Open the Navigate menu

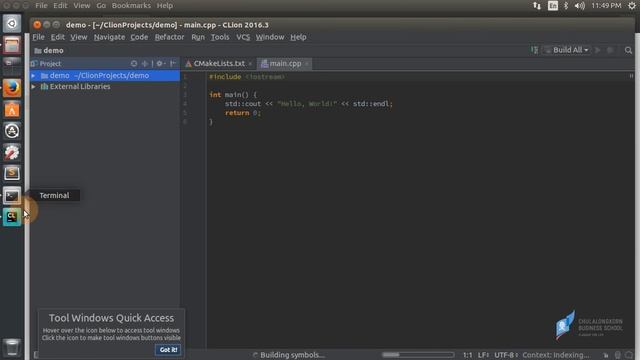click(109, 37)
